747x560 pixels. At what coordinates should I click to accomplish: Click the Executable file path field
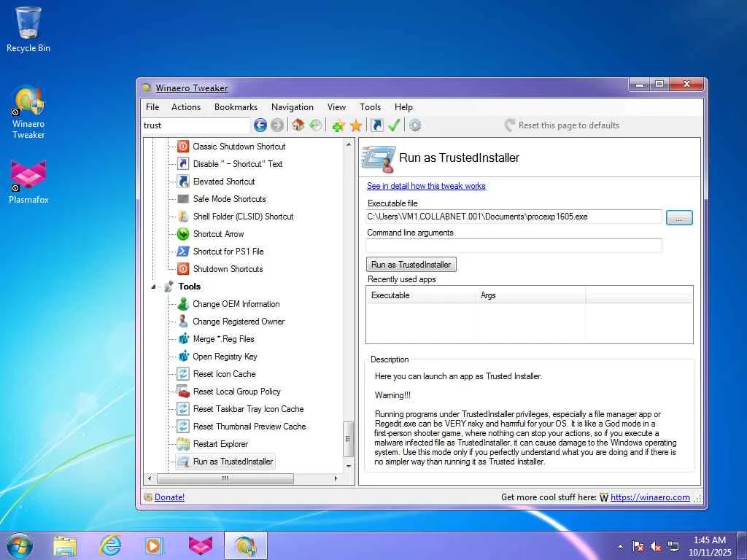pyautogui.click(x=514, y=217)
